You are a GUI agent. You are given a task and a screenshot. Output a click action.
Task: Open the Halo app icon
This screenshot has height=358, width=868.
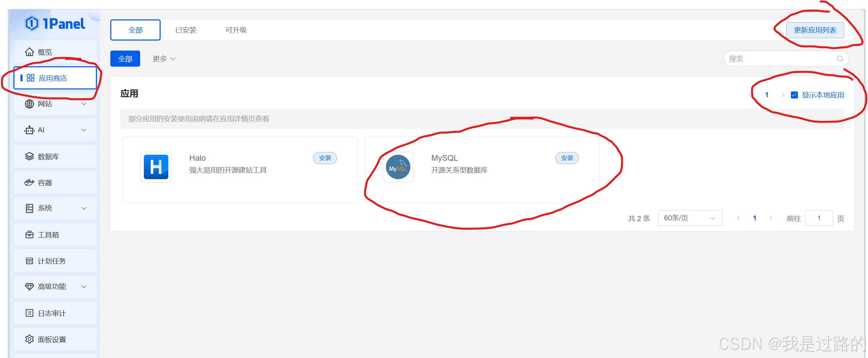[156, 167]
